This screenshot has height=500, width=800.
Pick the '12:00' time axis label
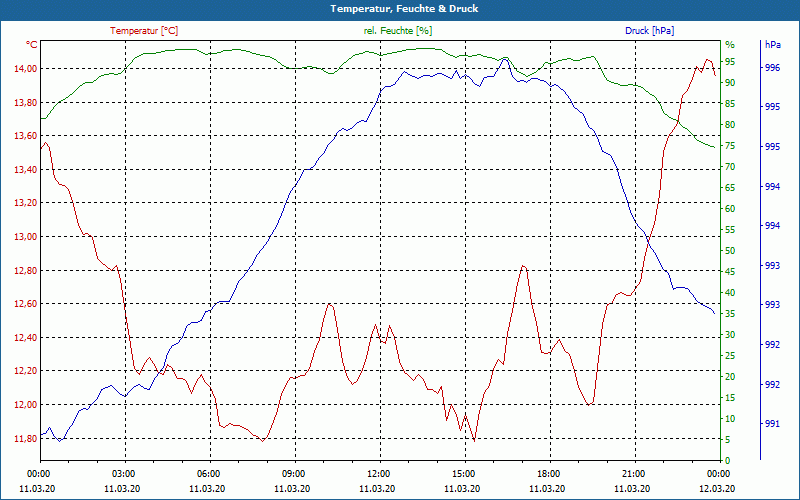[378, 473]
